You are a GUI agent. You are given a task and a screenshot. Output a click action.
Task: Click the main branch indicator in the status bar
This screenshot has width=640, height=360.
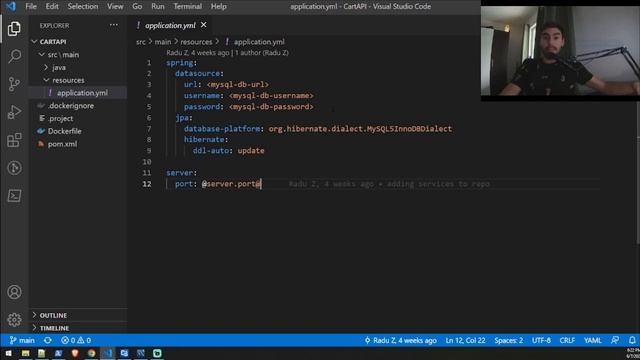(x=22, y=340)
